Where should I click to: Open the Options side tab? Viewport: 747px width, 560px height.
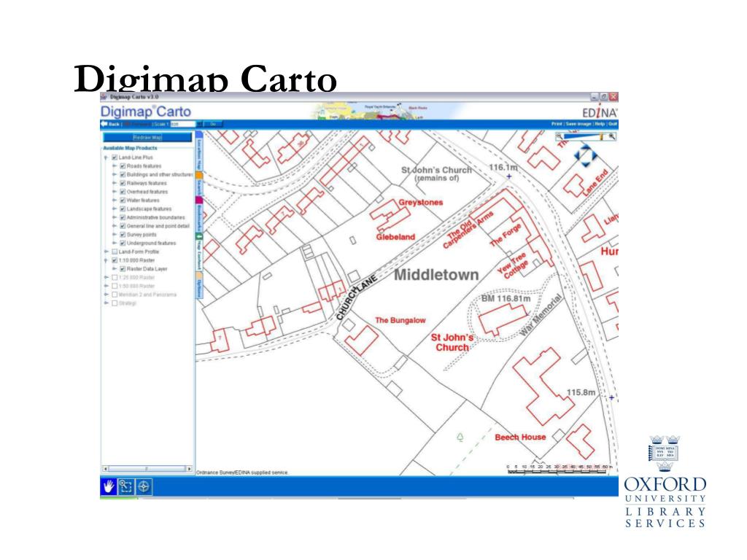[x=199, y=285]
